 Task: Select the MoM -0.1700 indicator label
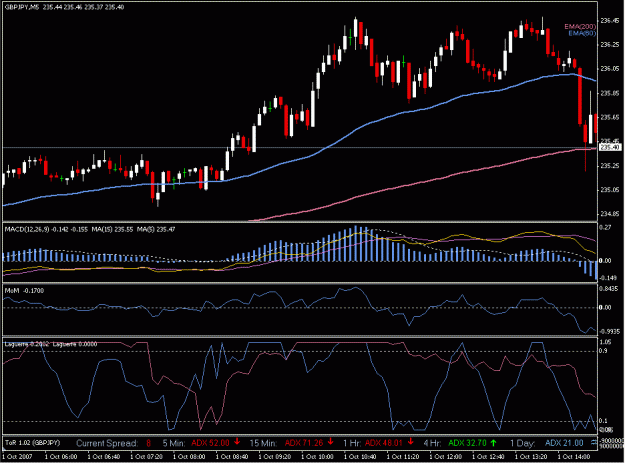pos(24,291)
